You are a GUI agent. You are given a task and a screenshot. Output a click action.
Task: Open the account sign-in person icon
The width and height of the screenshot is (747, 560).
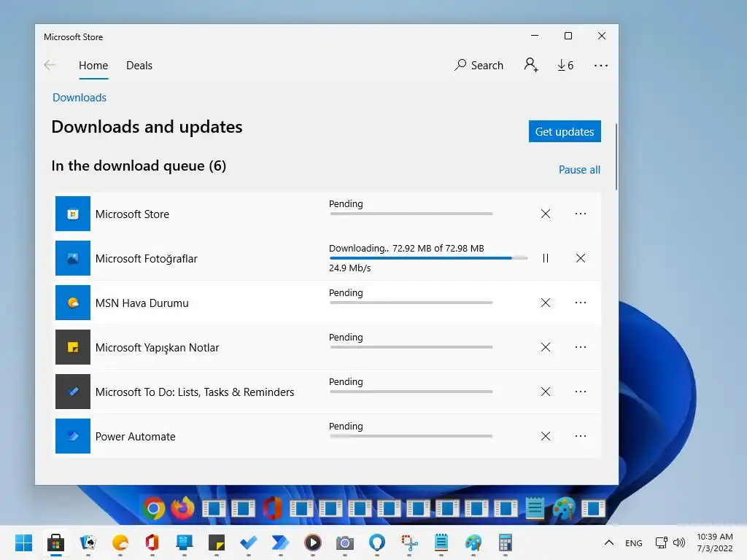531,65
